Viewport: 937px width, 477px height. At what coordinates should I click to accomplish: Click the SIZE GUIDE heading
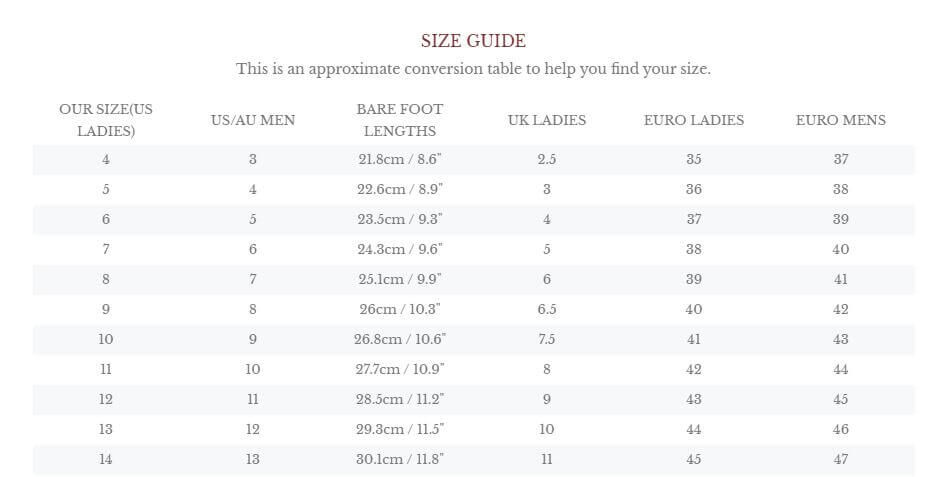(x=473, y=41)
